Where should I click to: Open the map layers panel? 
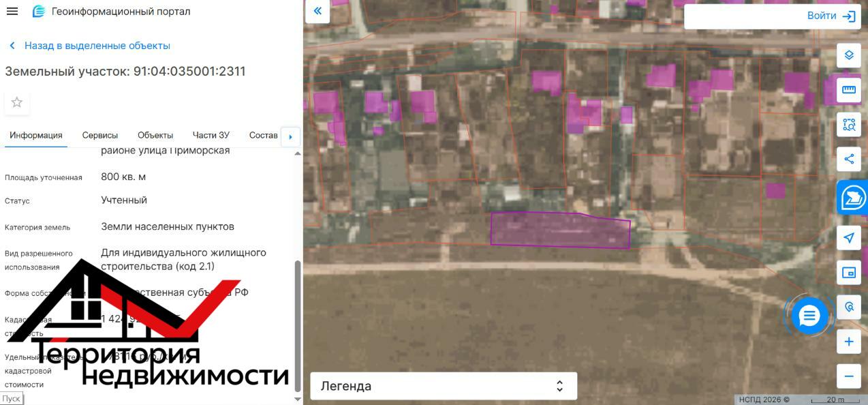tap(848, 55)
